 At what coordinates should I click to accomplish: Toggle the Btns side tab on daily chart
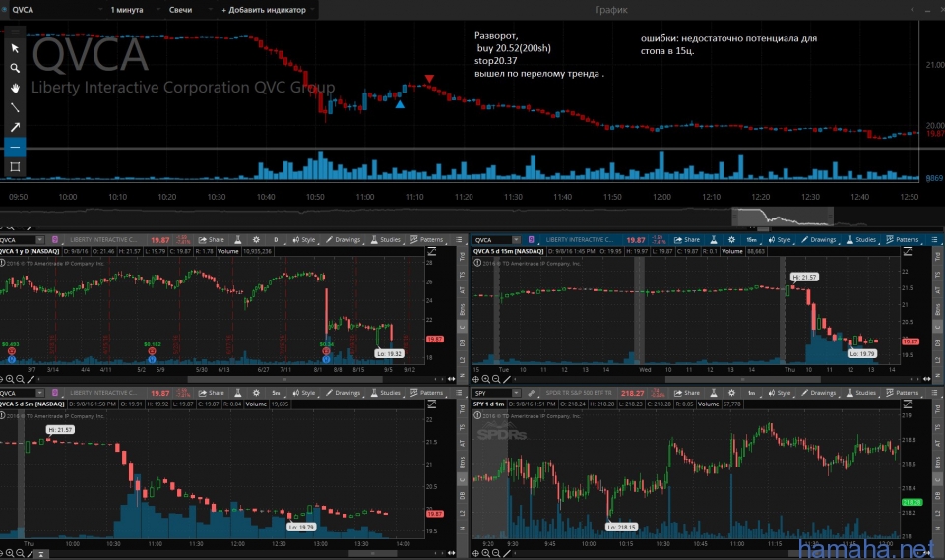tap(463, 310)
